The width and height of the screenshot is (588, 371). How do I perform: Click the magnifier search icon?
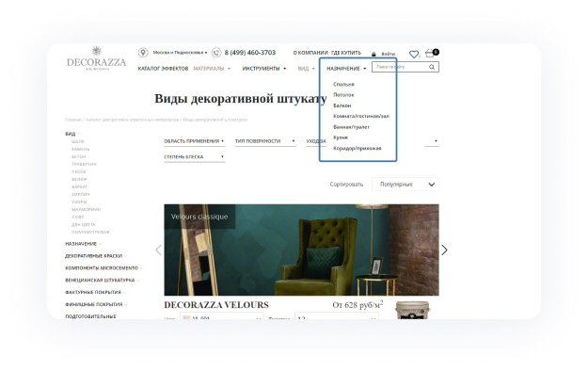[432, 67]
